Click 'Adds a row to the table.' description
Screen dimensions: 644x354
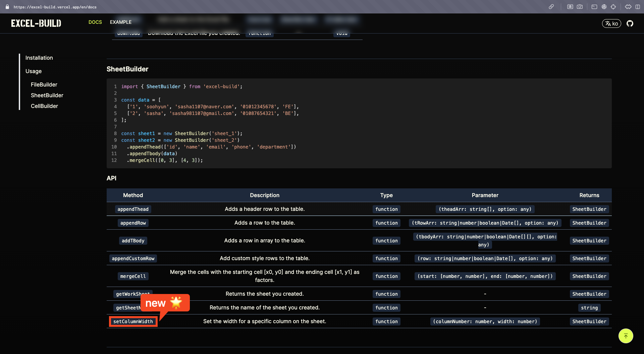point(265,223)
